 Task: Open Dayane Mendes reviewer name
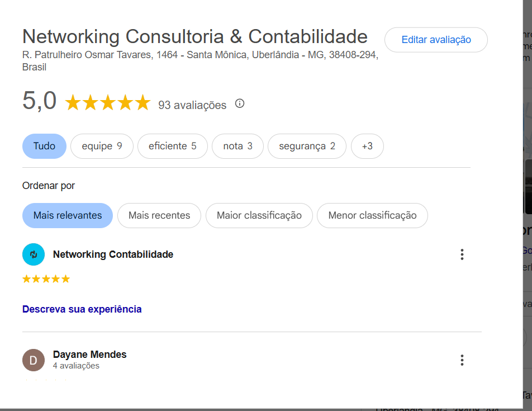tap(90, 355)
